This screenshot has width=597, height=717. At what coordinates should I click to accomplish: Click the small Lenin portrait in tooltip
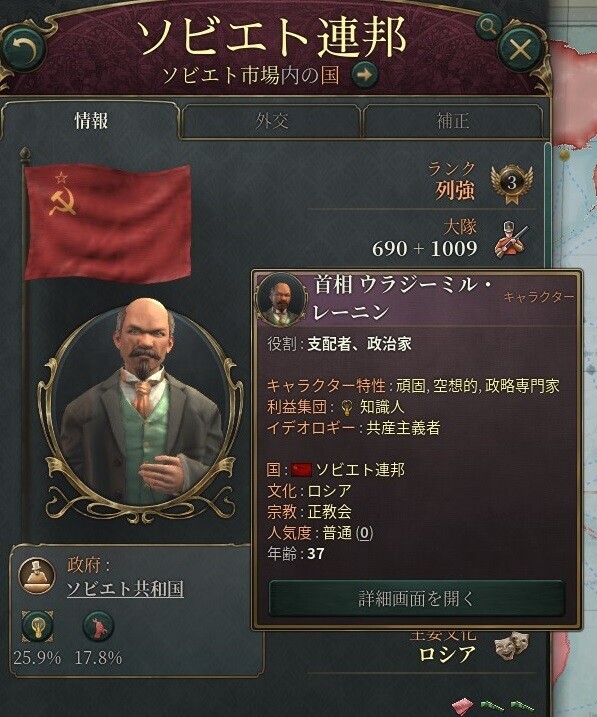pos(281,299)
